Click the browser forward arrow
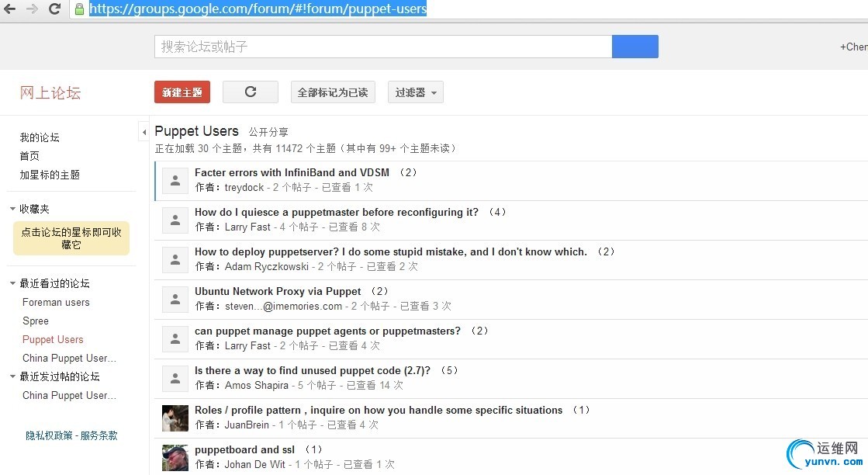 pyautogui.click(x=32, y=9)
